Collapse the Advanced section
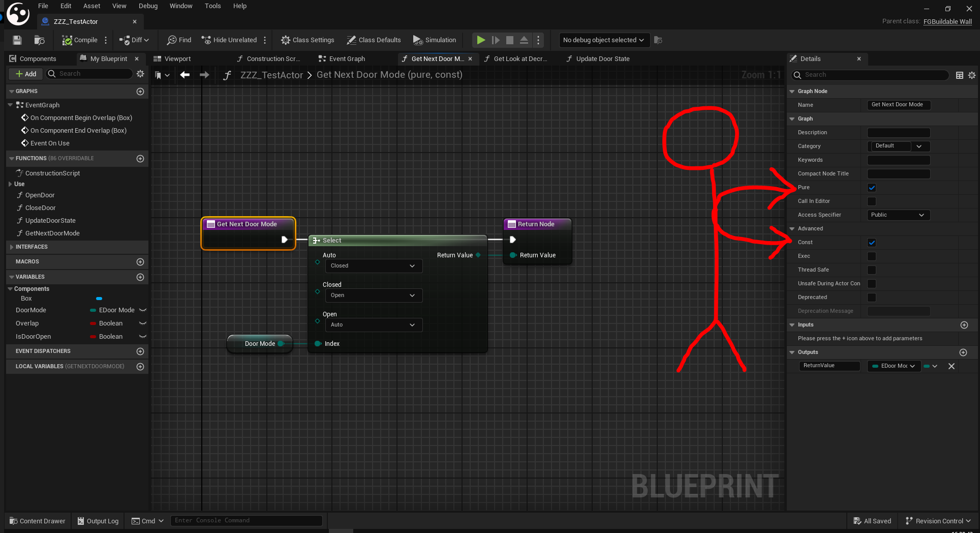This screenshot has height=533, width=980. 792,229
